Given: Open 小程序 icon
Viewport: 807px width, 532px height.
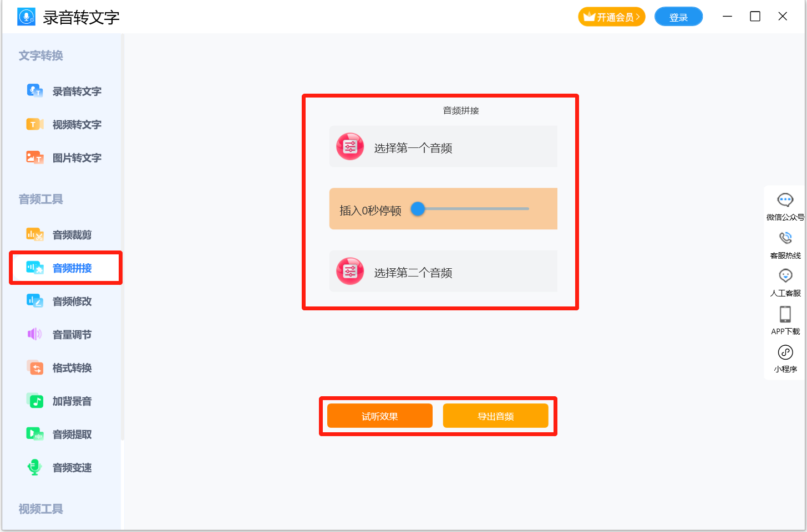Looking at the screenshot, I should point(785,352).
